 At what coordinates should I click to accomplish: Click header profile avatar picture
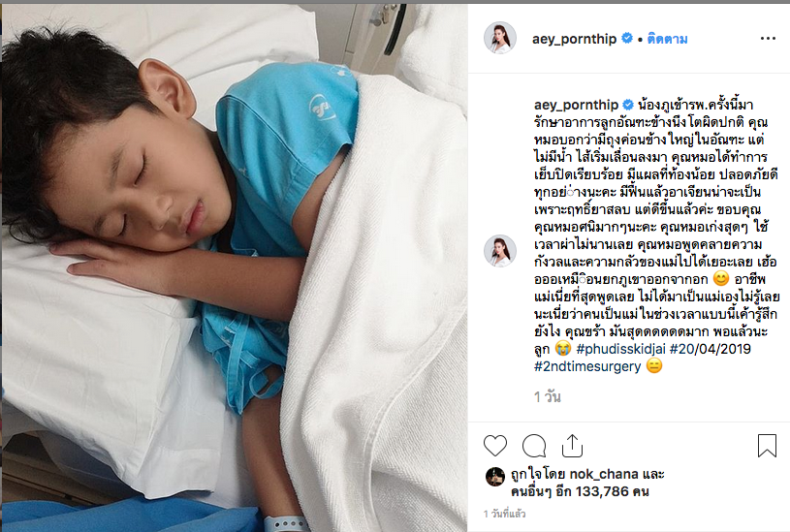500,38
